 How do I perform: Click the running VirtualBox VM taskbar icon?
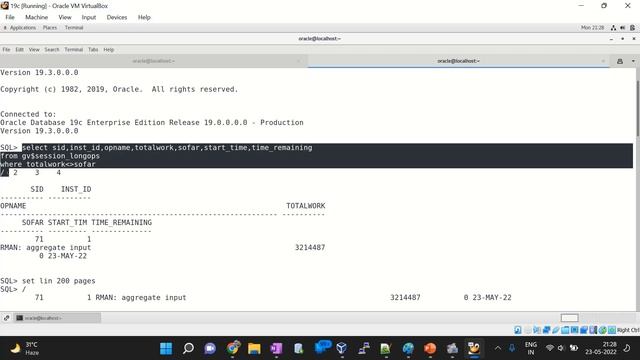click(x=474, y=348)
